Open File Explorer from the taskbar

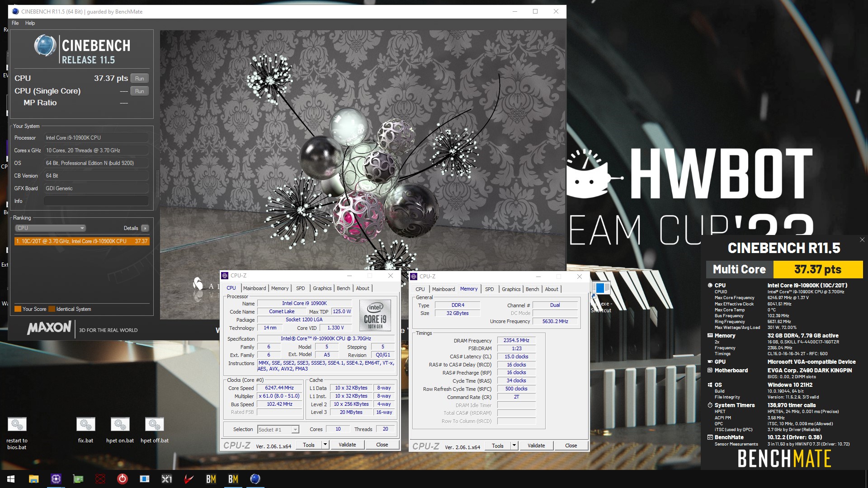click(33, 479)
